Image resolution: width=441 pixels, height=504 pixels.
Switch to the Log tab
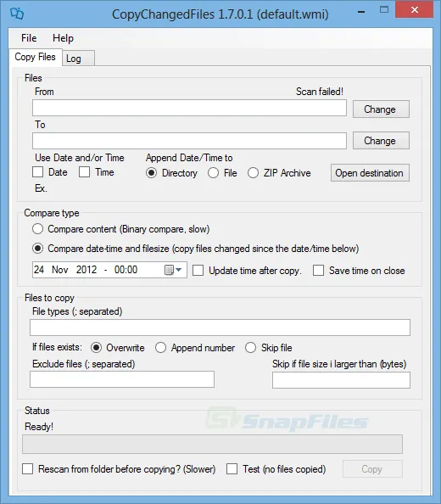click(78, 59)
